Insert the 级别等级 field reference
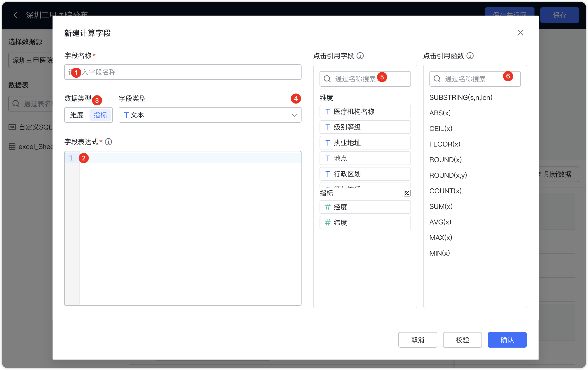 tap(365, 127)
